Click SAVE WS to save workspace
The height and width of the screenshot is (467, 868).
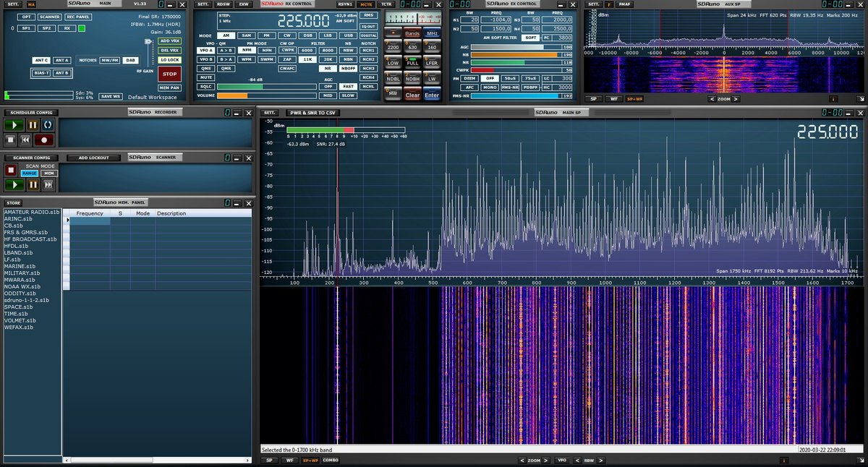[109, 96]
